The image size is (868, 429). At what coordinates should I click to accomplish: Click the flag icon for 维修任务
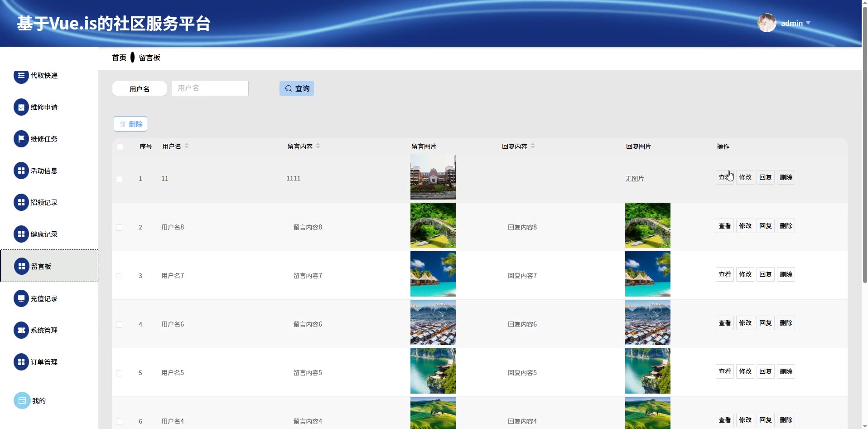pos(21,139)
